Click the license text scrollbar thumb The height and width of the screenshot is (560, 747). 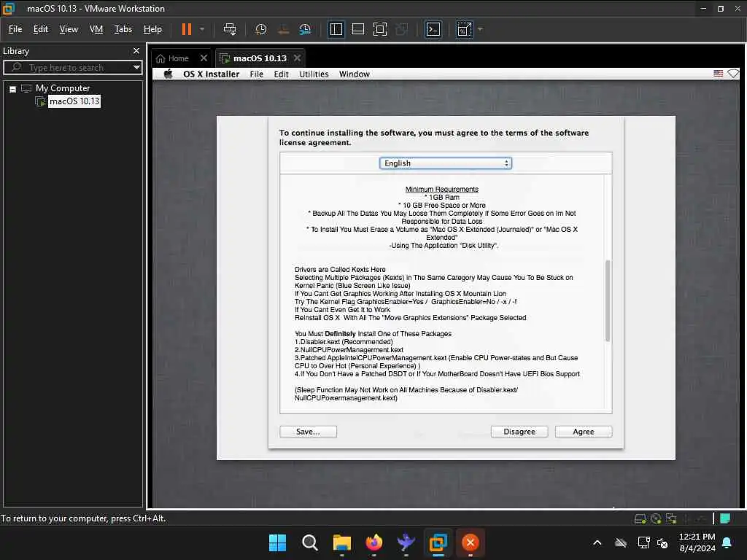608,300
